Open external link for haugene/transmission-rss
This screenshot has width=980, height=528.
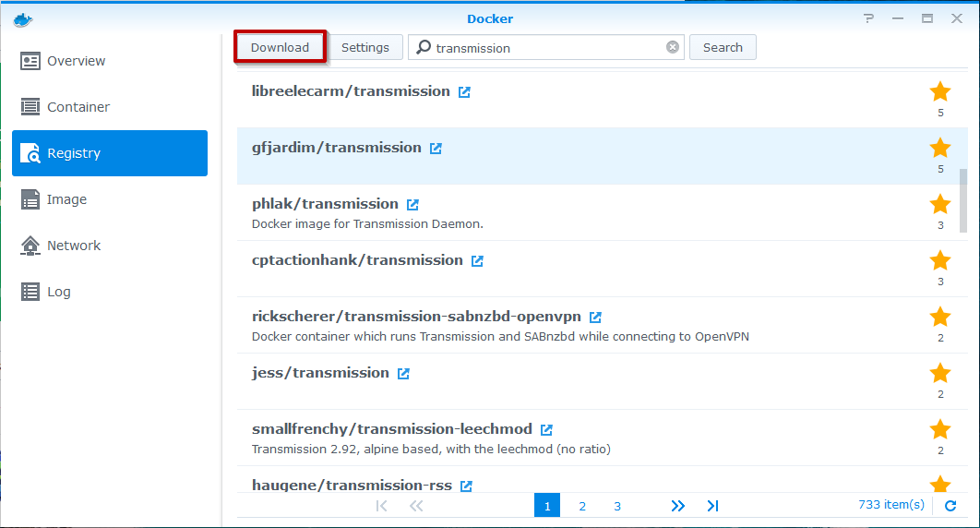click(466, 486)
